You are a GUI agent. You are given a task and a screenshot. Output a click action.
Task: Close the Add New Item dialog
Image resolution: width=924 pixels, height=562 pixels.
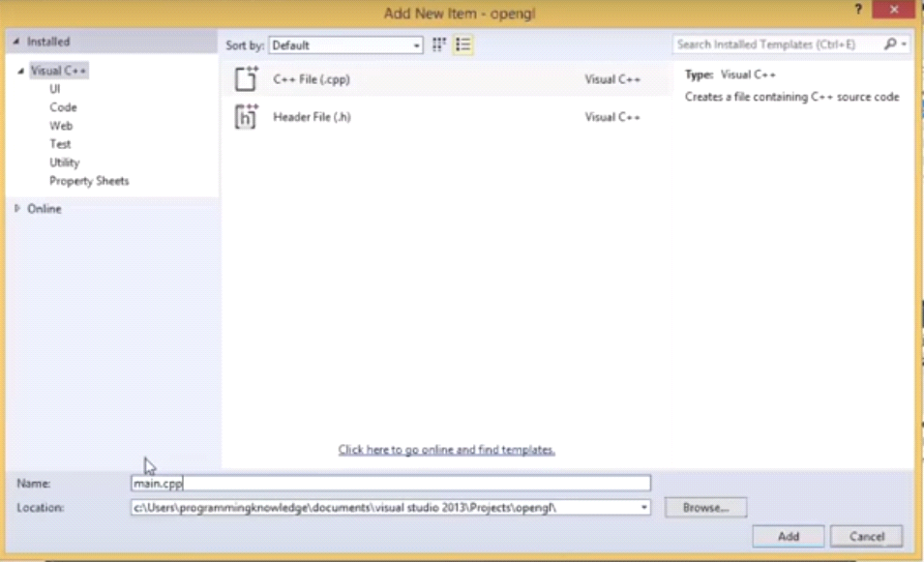894,10
